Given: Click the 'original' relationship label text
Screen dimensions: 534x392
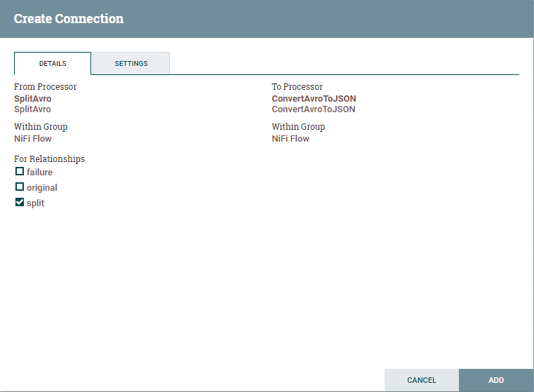Looking at the screenshot, I should point(42,188).
